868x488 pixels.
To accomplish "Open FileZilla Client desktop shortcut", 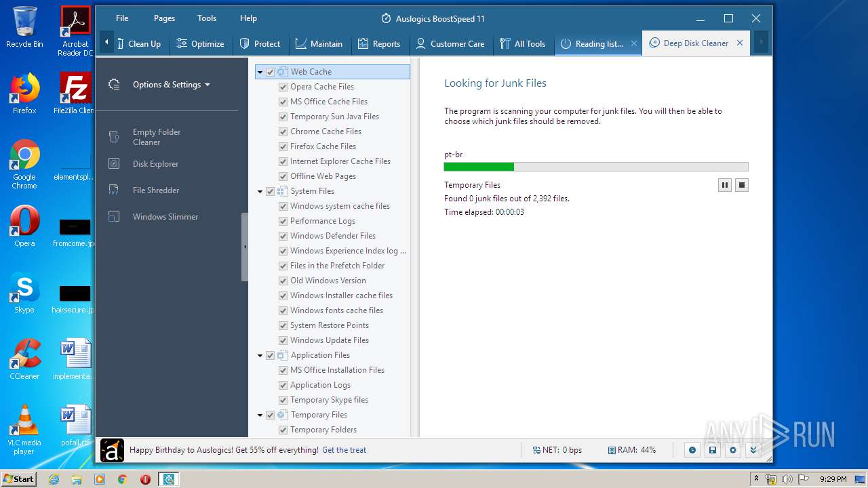I will click(75, 94).
